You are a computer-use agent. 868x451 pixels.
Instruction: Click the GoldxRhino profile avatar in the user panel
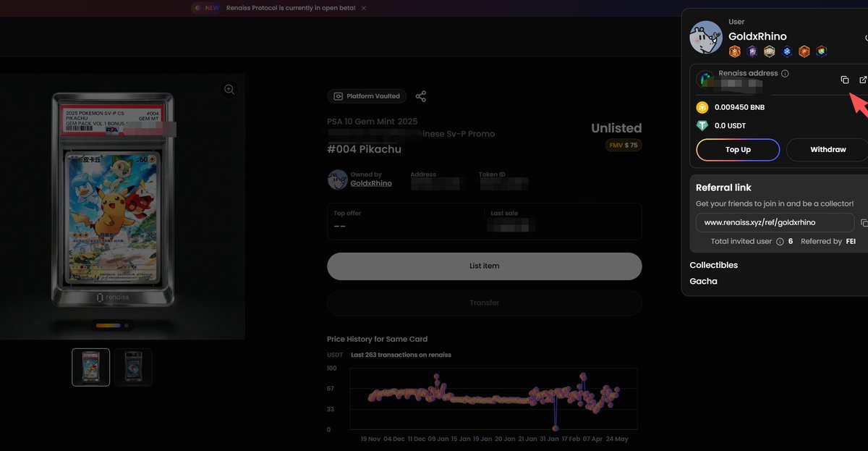pyautogui.click(x=706, y=38)
